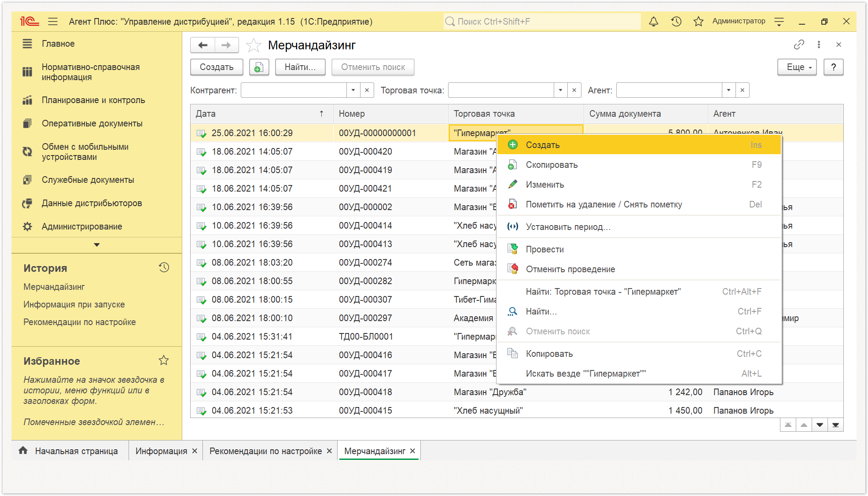
Task: Open the Торговая точка dropdown list
Action: tap(560, 90)
